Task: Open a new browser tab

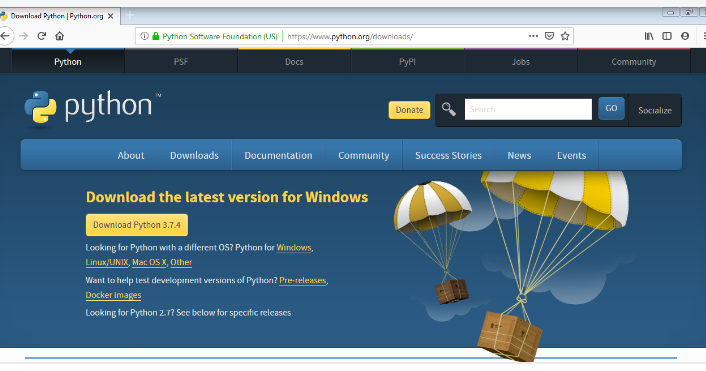Action: pyautogui.click(x=130, y=16)
